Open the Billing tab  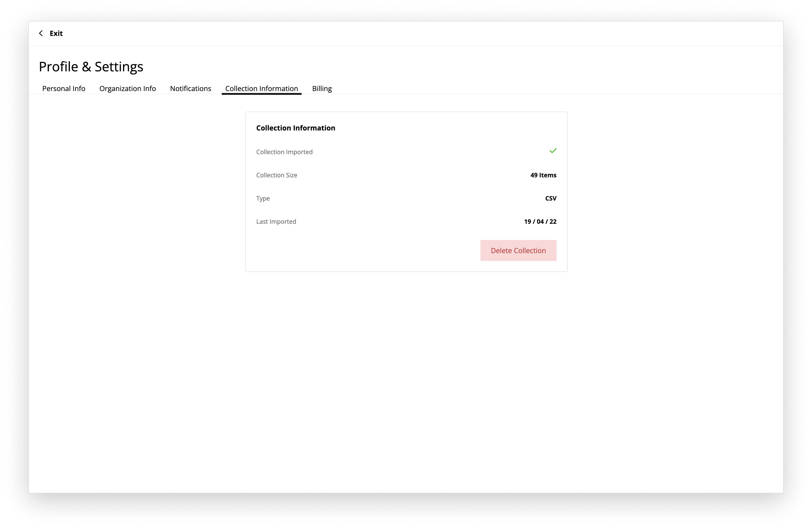click(322, 88)
